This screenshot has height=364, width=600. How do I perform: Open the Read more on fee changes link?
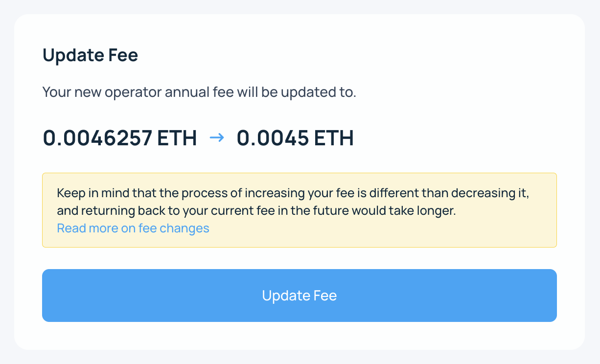[133, 228]
